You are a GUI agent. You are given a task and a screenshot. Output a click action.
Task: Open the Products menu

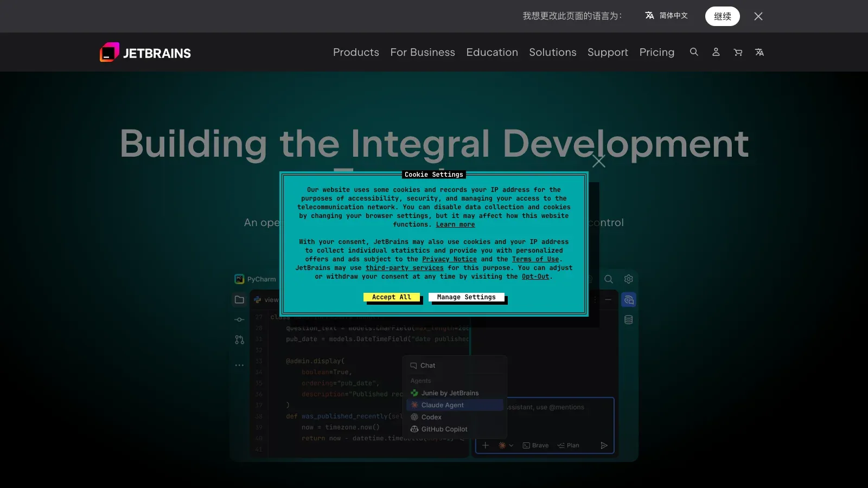pos(356,52)
